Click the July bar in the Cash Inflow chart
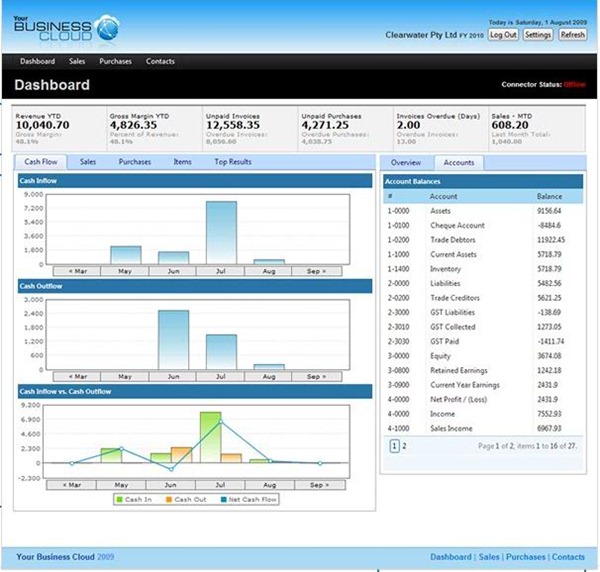This screenshot has width=600, height=572. 221,233
